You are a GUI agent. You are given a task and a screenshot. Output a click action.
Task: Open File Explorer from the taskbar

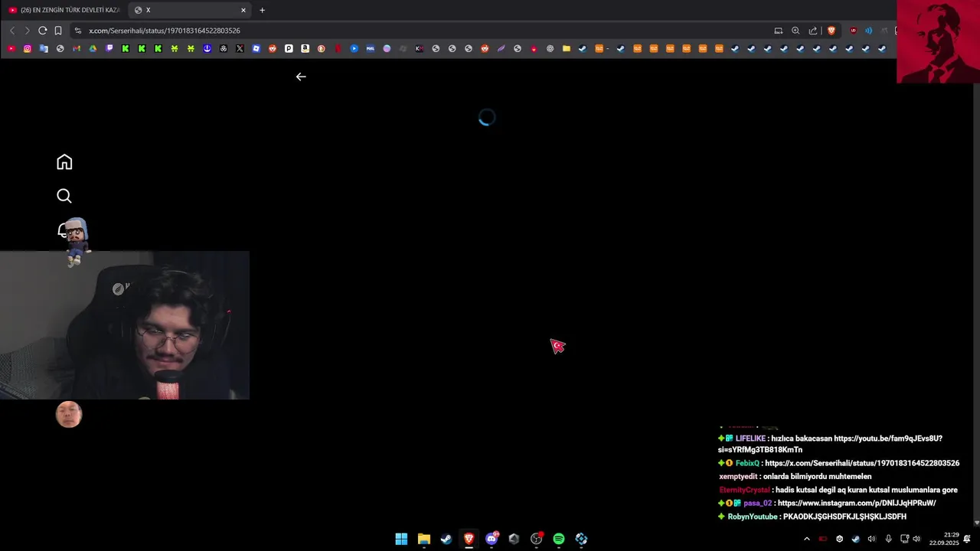pyautogui.click(x=423, y=539)
